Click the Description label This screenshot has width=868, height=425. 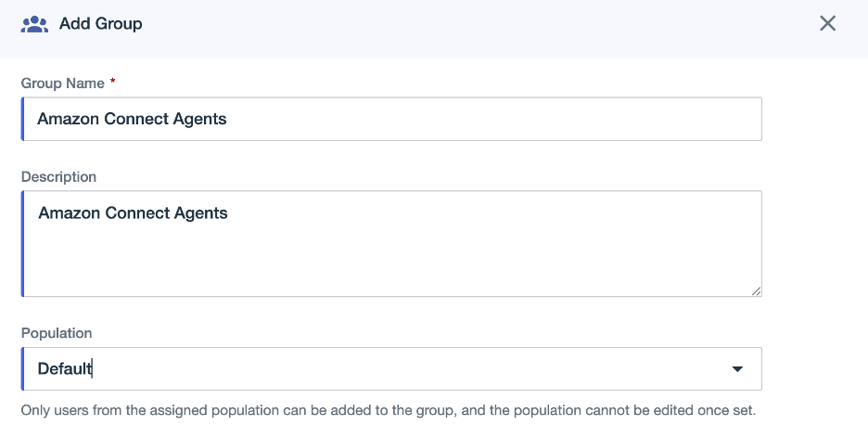58,176
